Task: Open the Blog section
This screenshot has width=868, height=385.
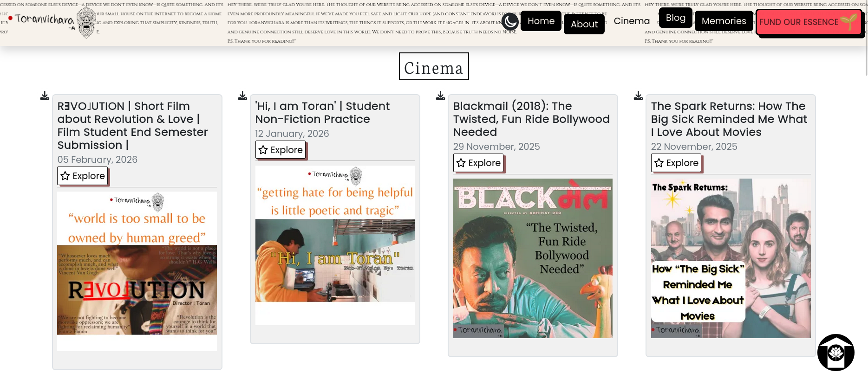Action: point(675,18)
